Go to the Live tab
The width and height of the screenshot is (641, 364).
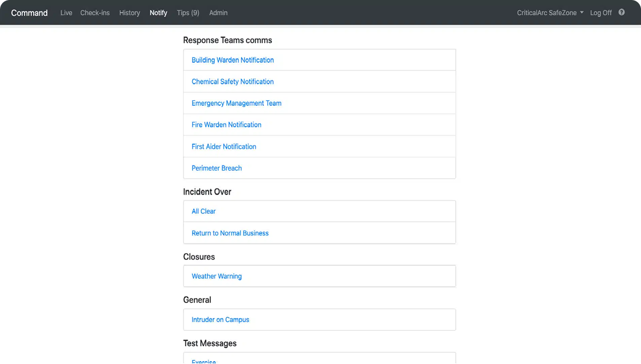tap(66, 13)
